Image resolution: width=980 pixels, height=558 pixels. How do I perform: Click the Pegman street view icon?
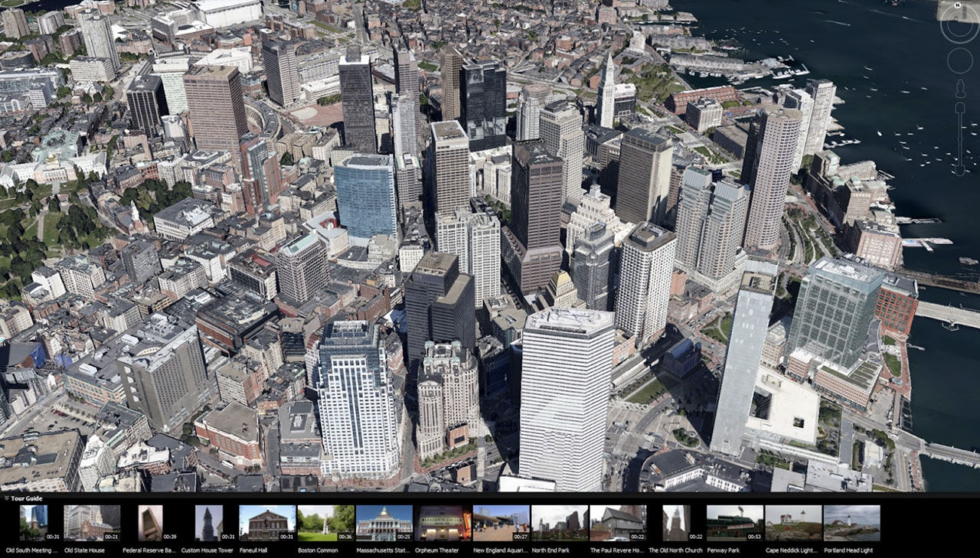click(959, 88)
